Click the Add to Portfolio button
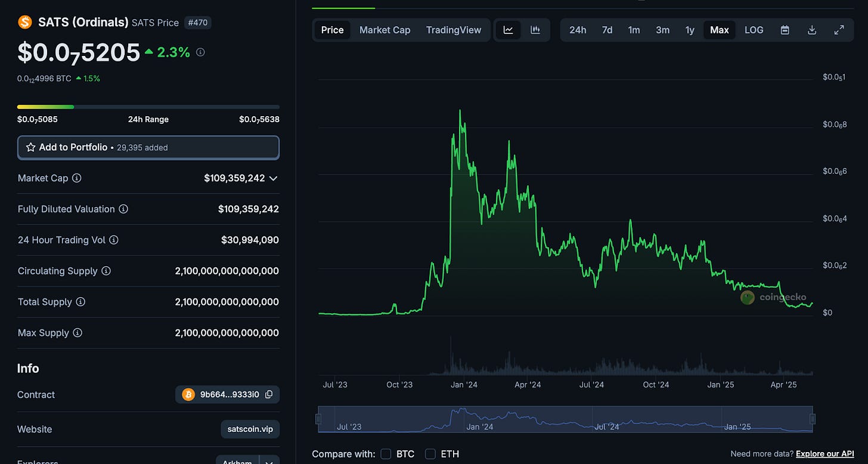Screen dimensions: 868x464 148,147
